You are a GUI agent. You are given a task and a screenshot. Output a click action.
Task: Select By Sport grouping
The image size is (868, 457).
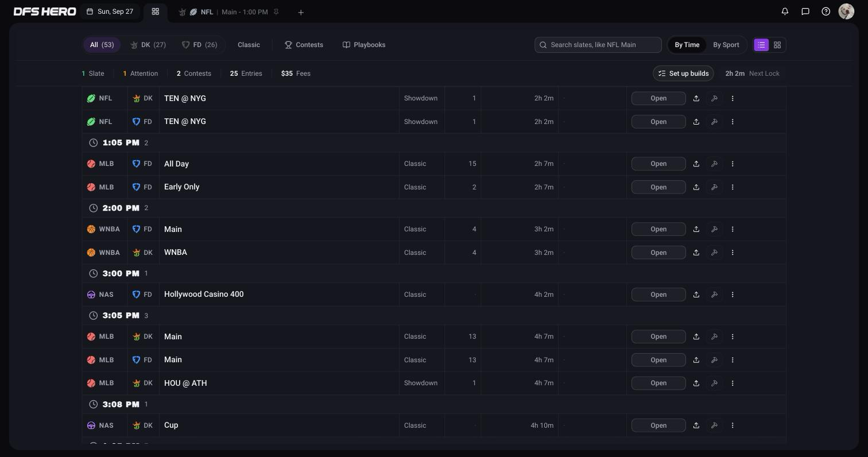[726, 45]
